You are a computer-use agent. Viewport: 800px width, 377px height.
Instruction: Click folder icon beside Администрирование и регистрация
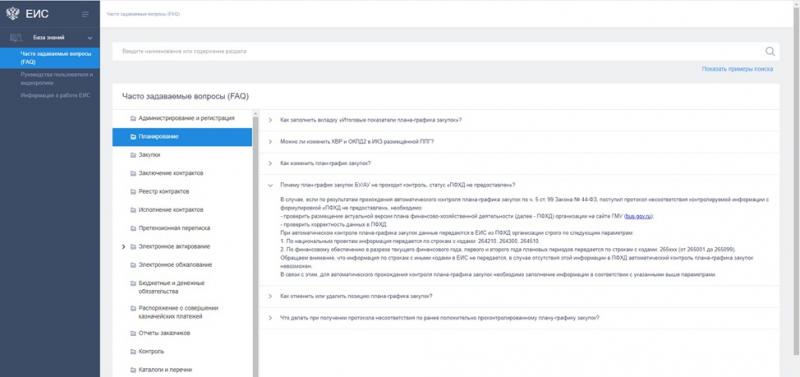133,118
